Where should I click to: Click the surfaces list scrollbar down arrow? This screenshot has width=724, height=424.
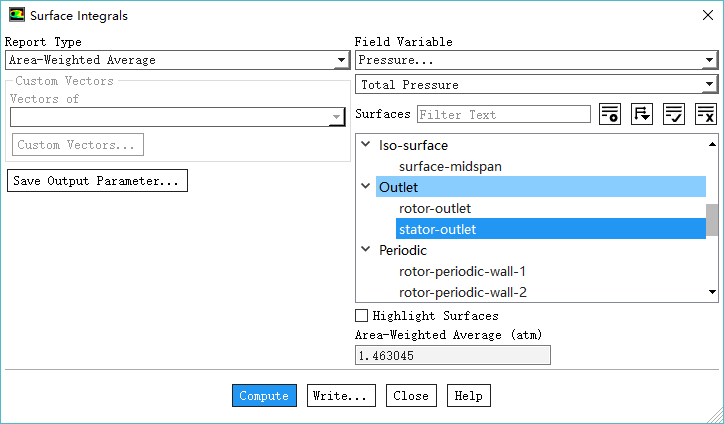click(712, 292)
